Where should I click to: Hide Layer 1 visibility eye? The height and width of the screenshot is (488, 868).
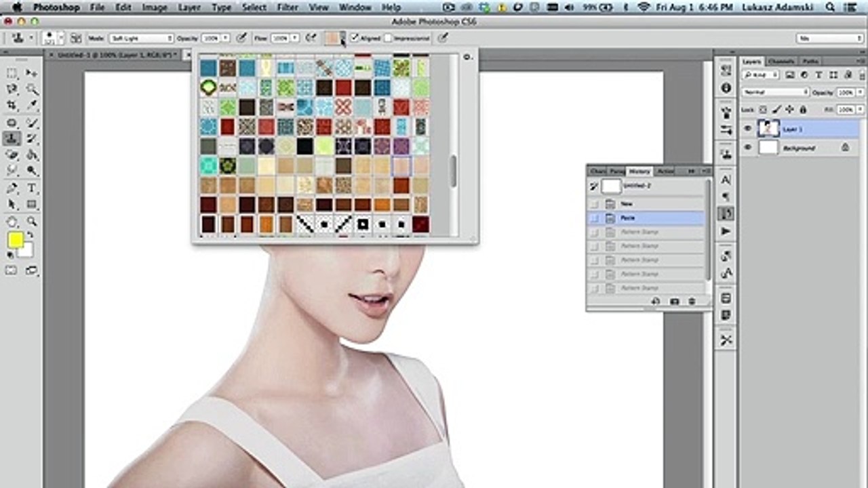(748, 129)
